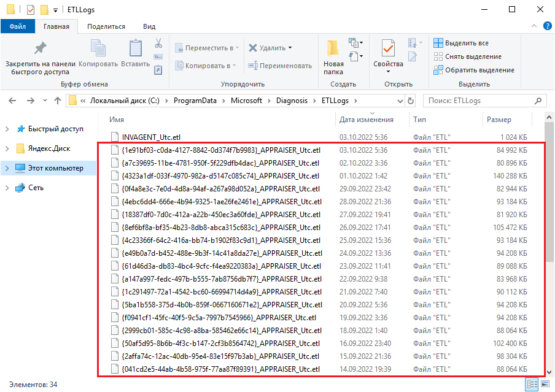The image size is (555, 392).
Task: Click ProgramData in address path
Action: [195, 101]
